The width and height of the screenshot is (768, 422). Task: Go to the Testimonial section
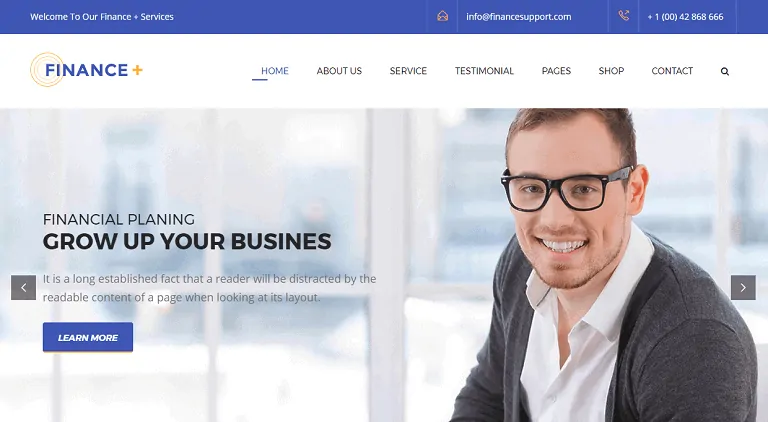(484, 71)
